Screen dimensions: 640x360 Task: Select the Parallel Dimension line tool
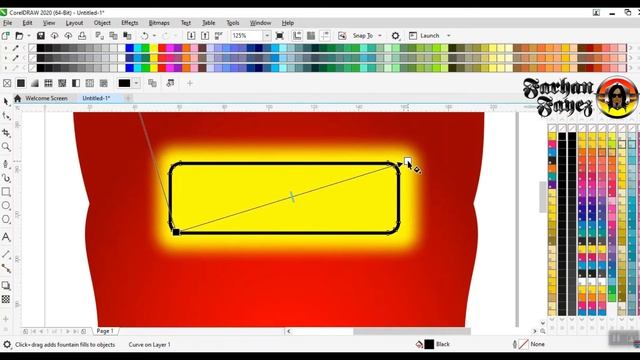6,254
